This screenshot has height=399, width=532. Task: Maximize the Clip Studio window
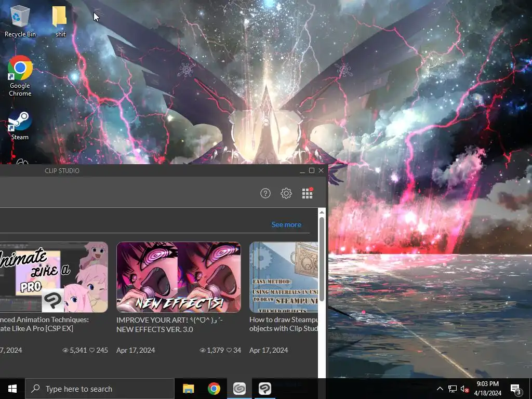(312, 170)
